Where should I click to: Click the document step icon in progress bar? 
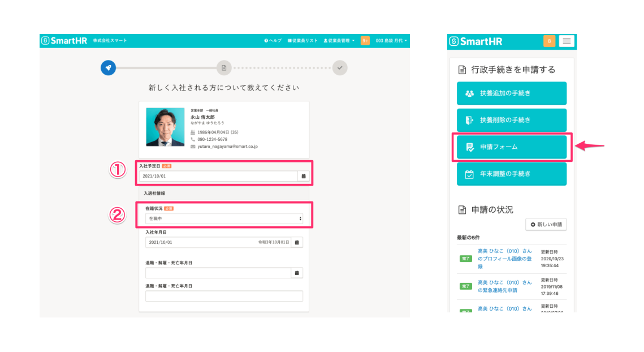tap(224, 68)
